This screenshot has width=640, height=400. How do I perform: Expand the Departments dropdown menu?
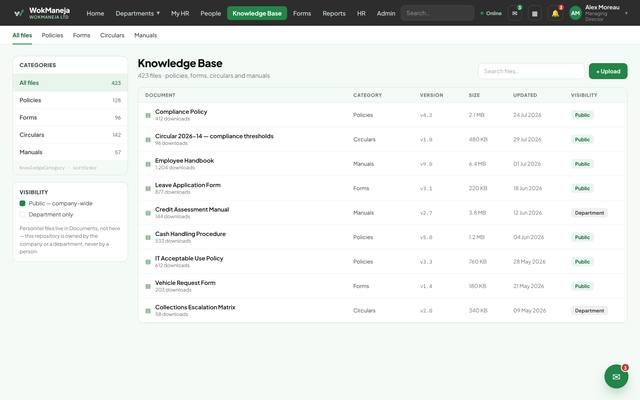[x=138, y=13]
